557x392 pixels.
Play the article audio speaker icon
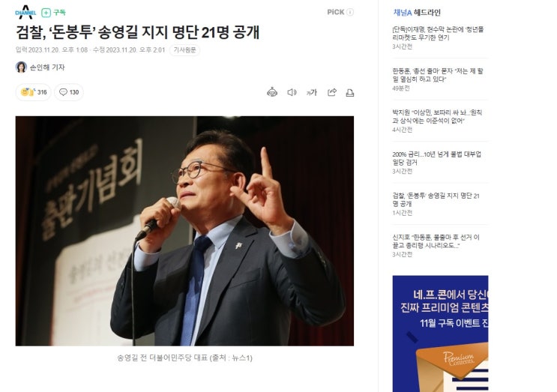[x=292, y=92]
